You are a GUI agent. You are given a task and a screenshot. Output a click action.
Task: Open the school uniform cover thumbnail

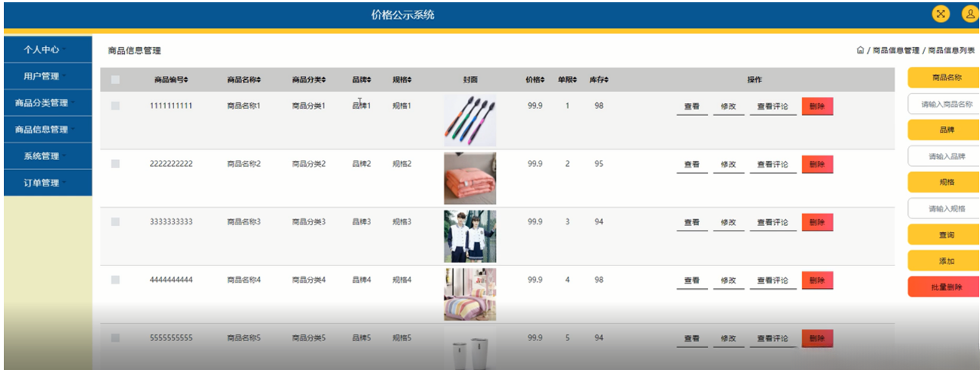point(470,236)
